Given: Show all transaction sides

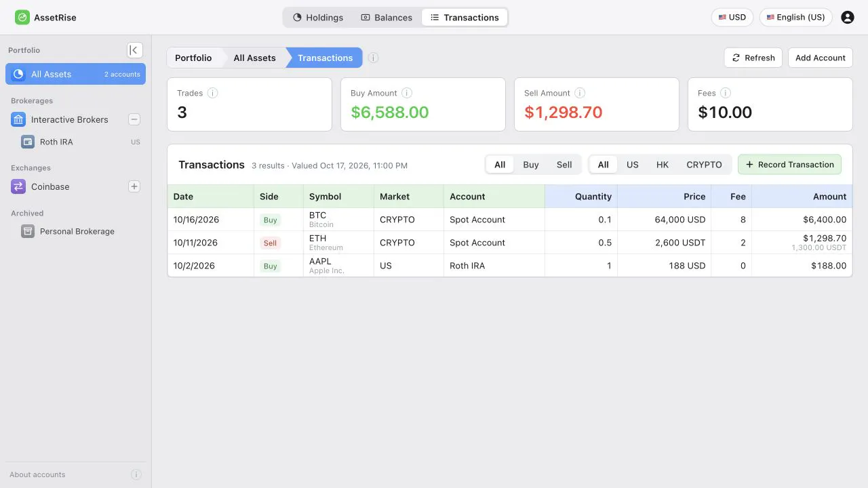Looking at the screenshot, I should (500, 165).
